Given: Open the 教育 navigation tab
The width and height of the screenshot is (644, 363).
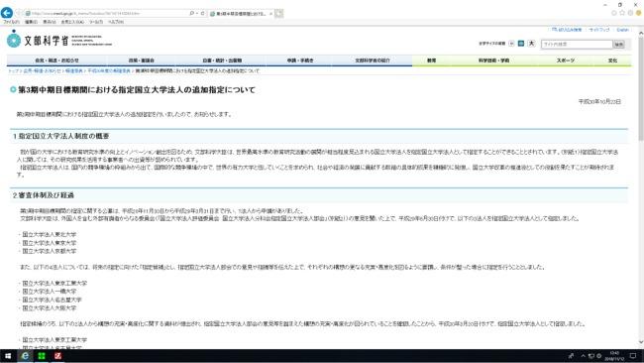Looking at the screenshot, I should tap(431, 60).
